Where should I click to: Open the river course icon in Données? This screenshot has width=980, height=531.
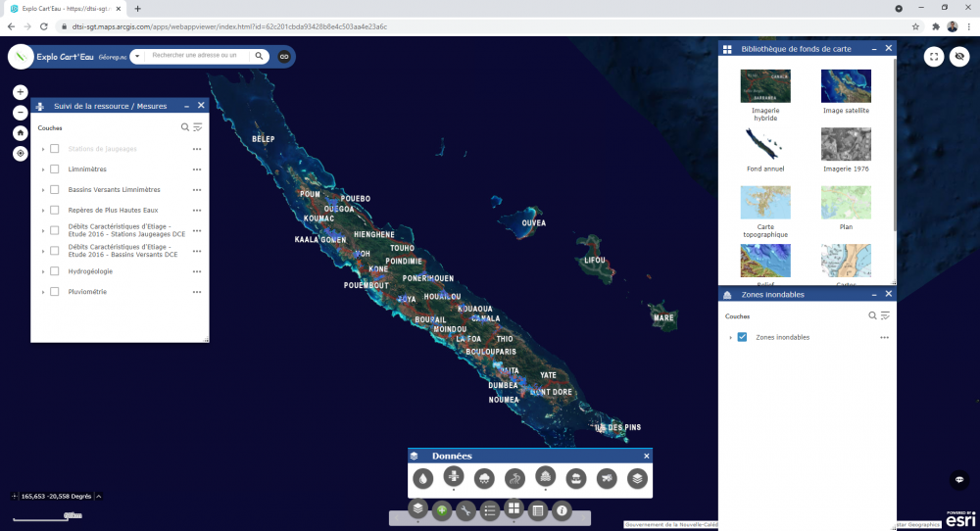515,478
